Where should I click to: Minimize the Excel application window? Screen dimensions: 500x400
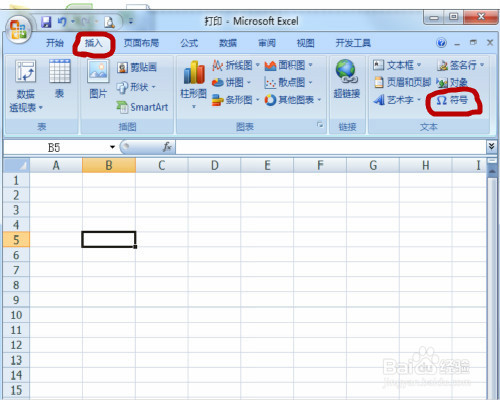click(x=434, y=17)
